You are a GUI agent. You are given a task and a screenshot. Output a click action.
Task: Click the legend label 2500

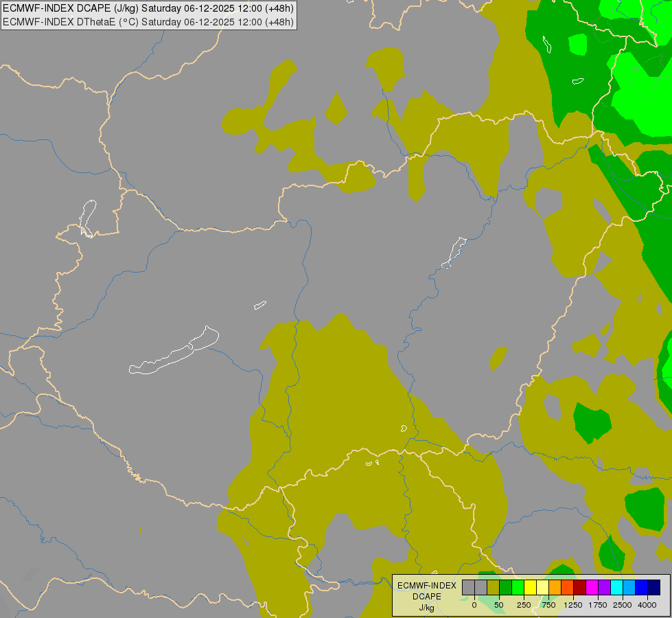[x=623, y=605]
